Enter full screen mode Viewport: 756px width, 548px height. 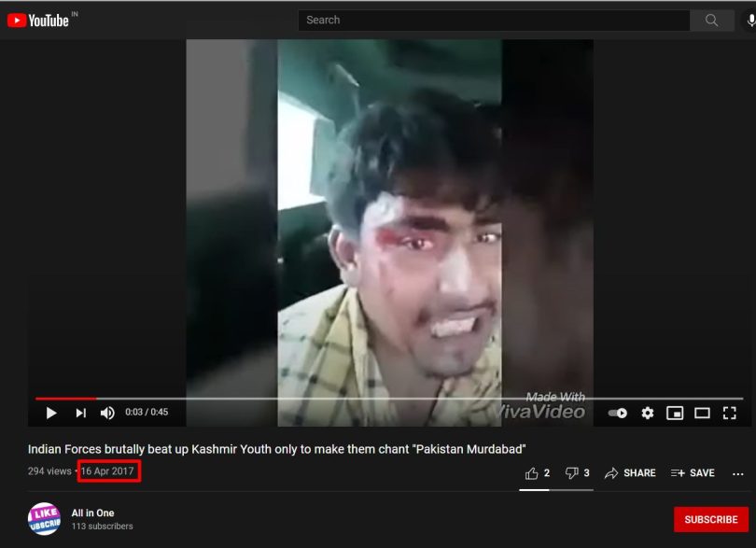coord(730,413)
